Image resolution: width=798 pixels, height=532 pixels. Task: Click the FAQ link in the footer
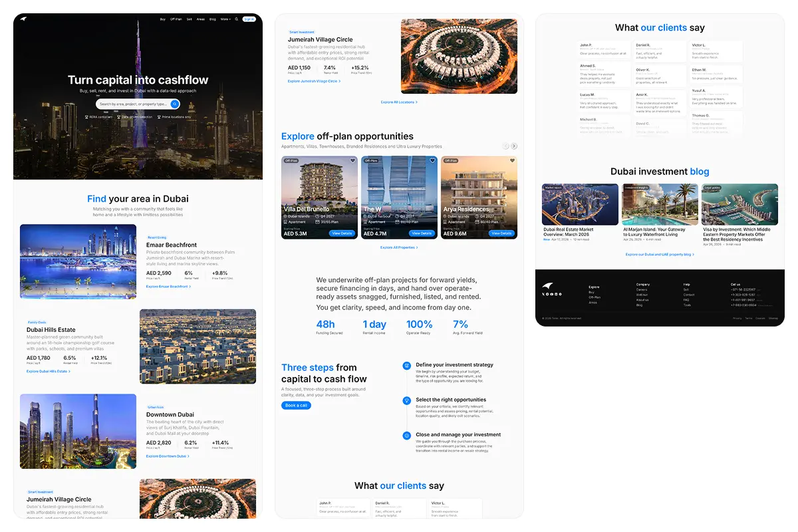686,300
